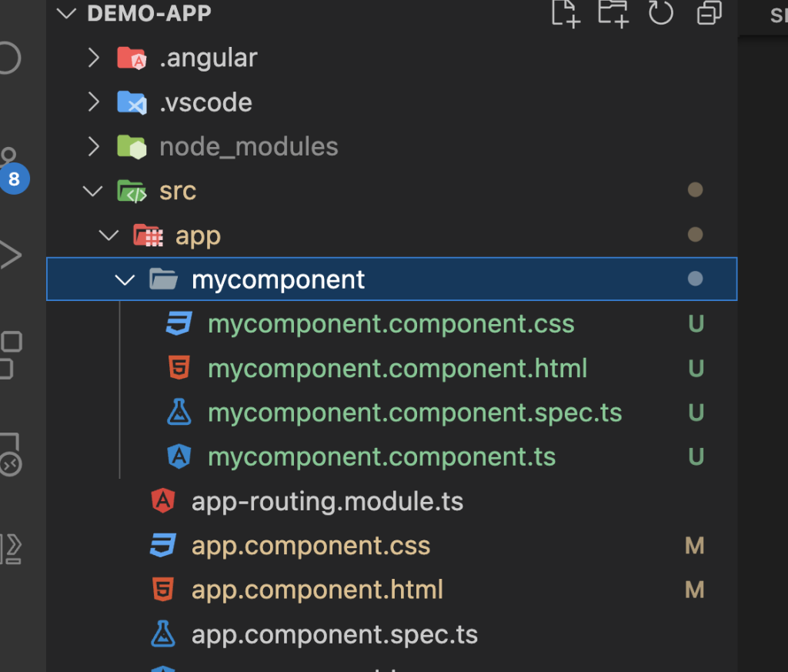
Task: Click the New Folder icon
Action: [613, 13]
